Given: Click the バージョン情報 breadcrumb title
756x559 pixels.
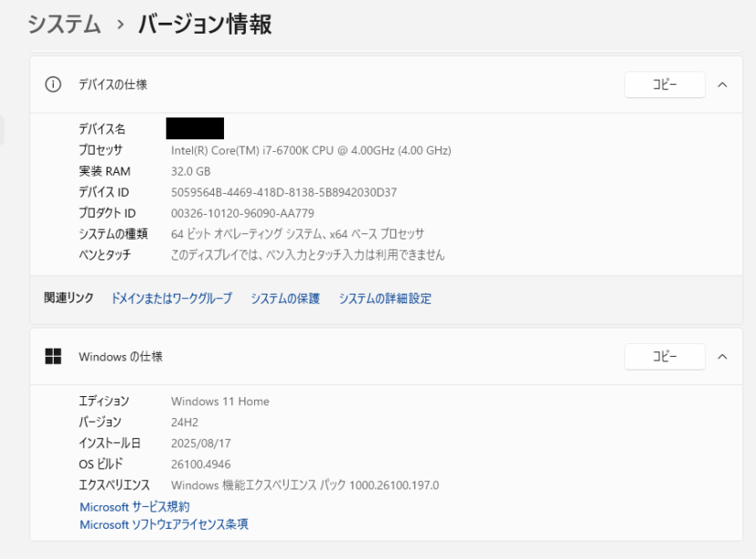Looking at the screenshot, I should tap(205, 24).
